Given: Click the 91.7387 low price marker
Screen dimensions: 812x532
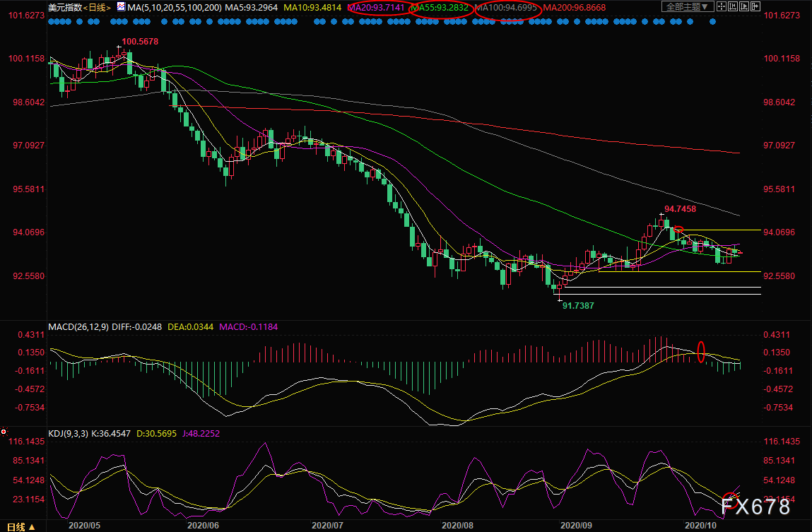Looking at the screenshot, I should tap(578, 305).
